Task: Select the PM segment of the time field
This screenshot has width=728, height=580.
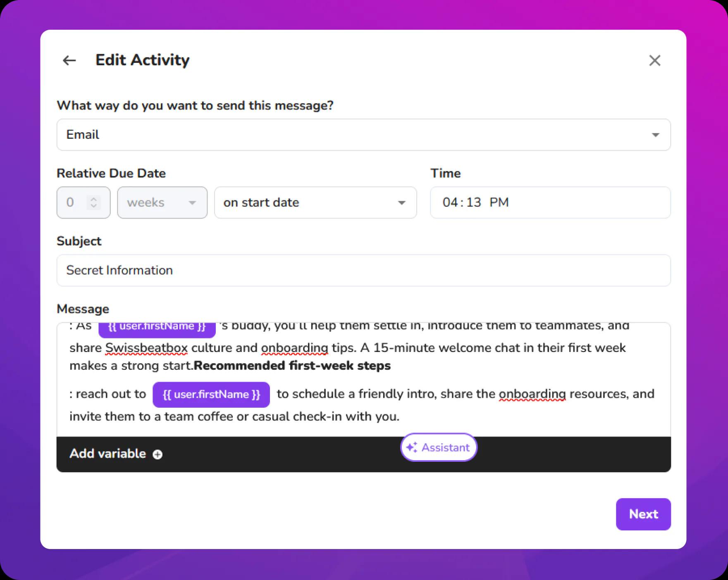Action: click(x=499, y=202)
